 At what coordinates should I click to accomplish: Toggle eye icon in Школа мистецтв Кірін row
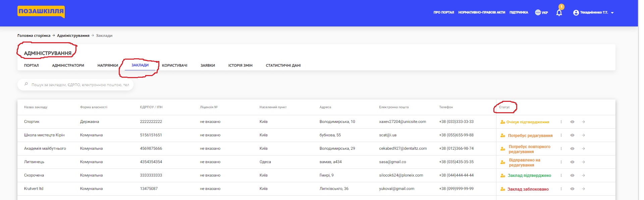tap(572, 135)
